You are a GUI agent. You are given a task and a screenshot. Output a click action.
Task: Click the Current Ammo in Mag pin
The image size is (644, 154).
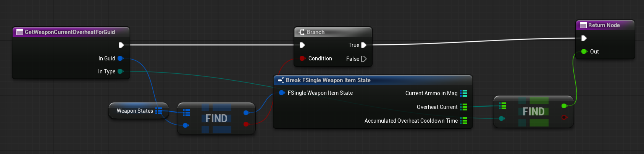(x=464, y=93)
